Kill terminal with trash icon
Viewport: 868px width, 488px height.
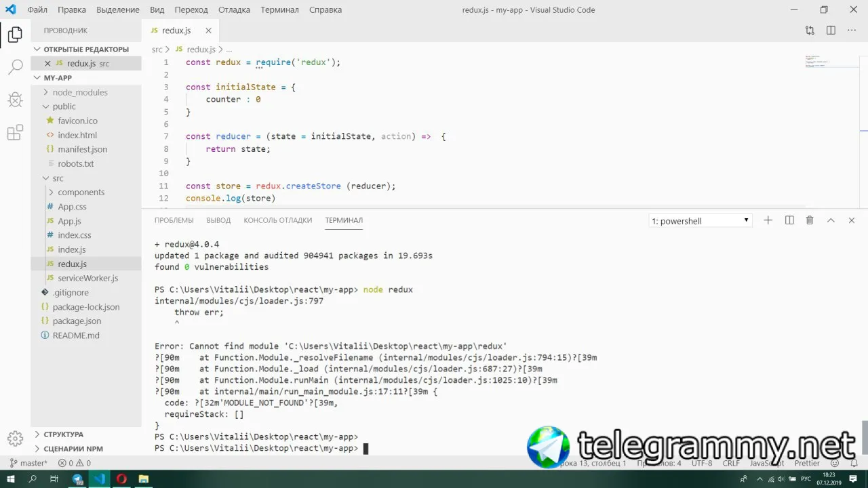click(x=810, y=220)
